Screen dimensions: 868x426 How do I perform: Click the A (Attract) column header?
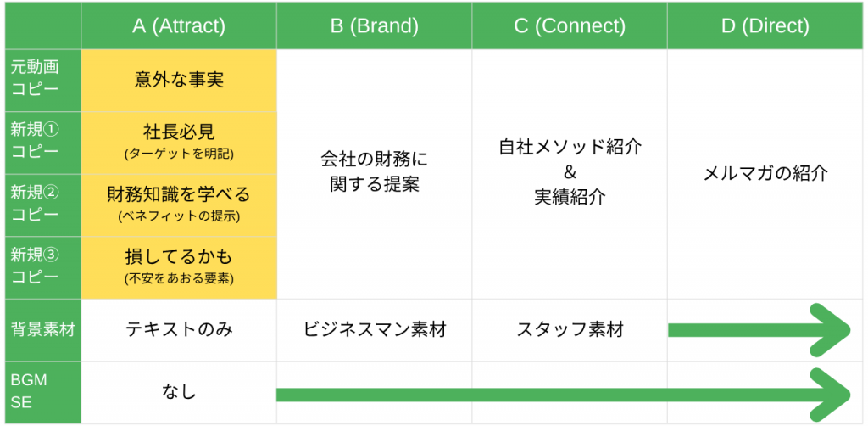point(179,26)
